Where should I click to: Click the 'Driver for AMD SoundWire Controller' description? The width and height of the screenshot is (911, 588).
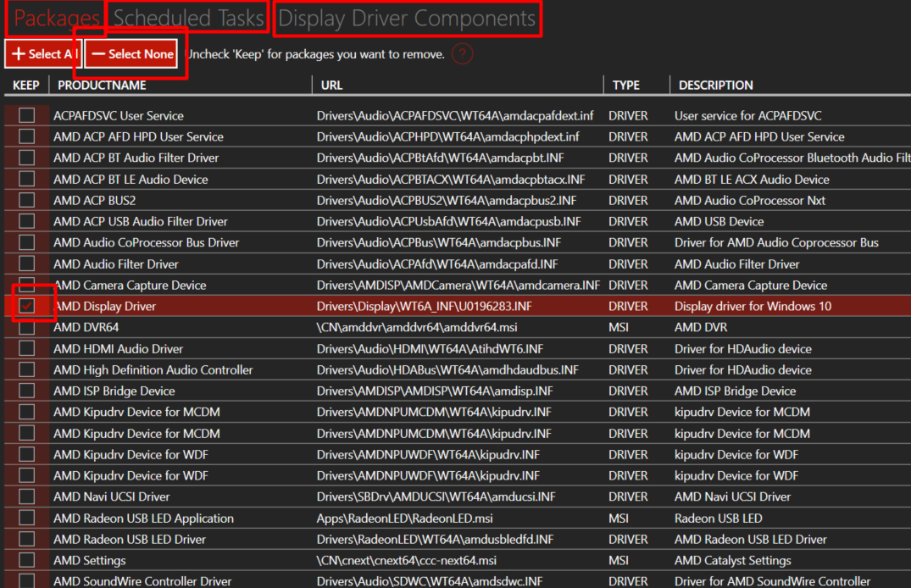pyautogui.click(x=772, y=581)
